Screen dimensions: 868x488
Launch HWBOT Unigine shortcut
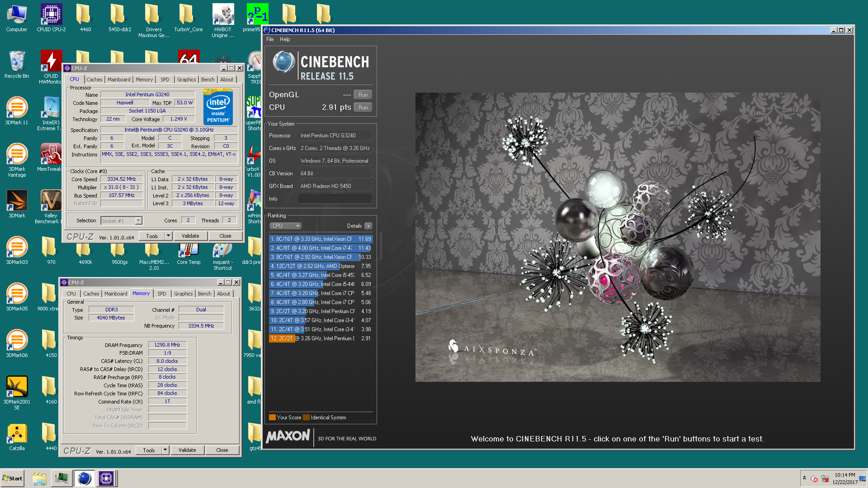(x=223, y=20)
